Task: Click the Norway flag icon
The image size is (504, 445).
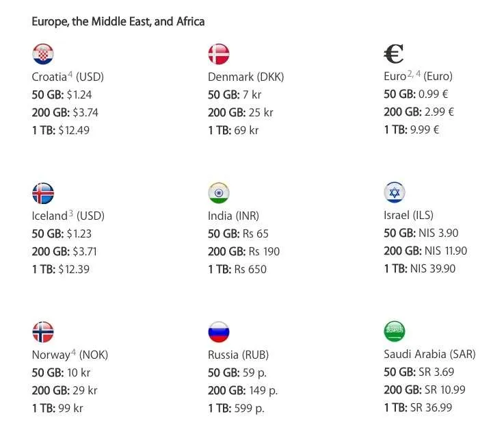Action: [43, 332]
